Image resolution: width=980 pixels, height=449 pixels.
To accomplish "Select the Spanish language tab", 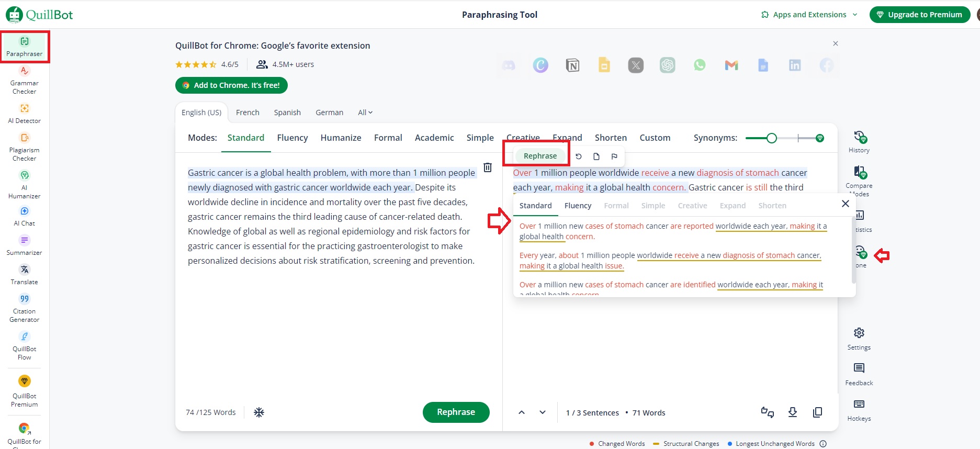I will coord(287,113).
